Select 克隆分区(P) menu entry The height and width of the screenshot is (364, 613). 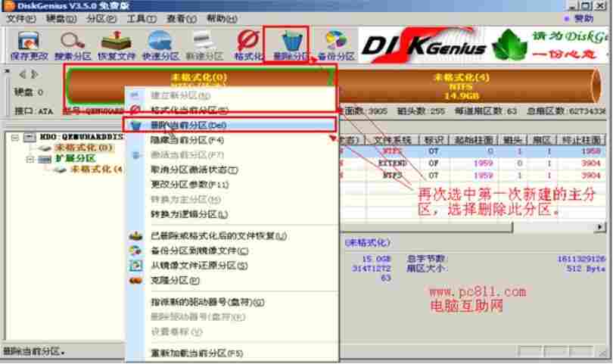[232, 281]
